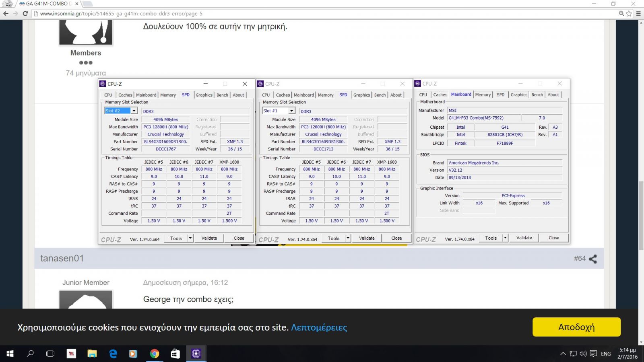The height and width of the screenshot is (362, 644).
Task: Expand Tools dropdown arrow in Slot #2 window
Action: (190, 238)
